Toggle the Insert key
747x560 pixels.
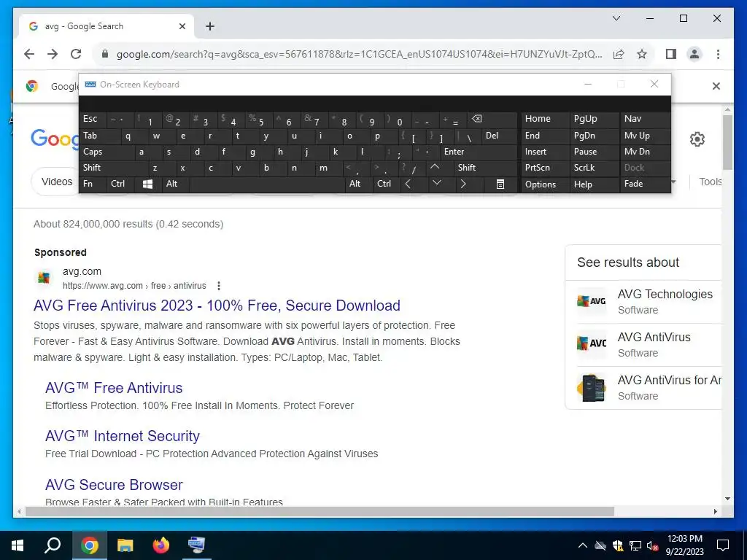pyautogui.click(x=545, y=152)
